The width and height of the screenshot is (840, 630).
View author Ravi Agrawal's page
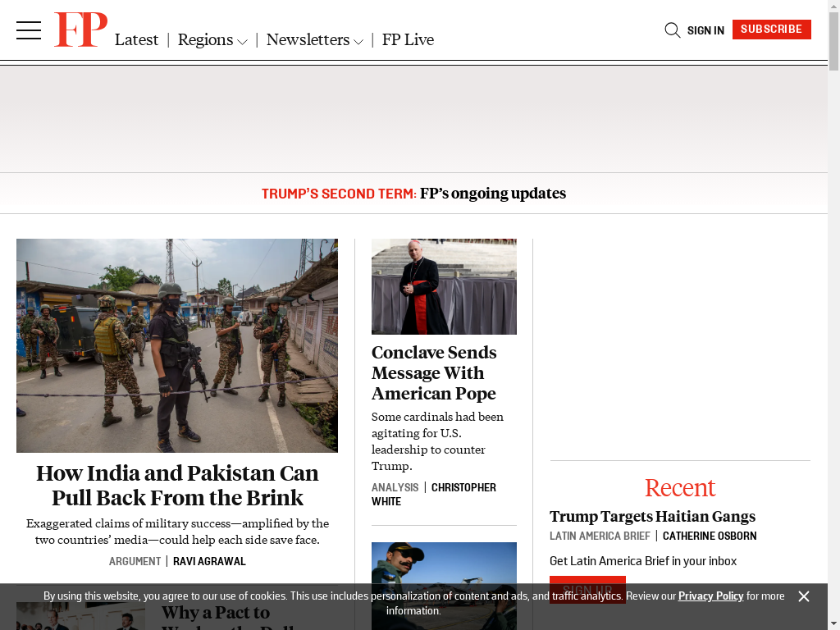pos(209,561)
